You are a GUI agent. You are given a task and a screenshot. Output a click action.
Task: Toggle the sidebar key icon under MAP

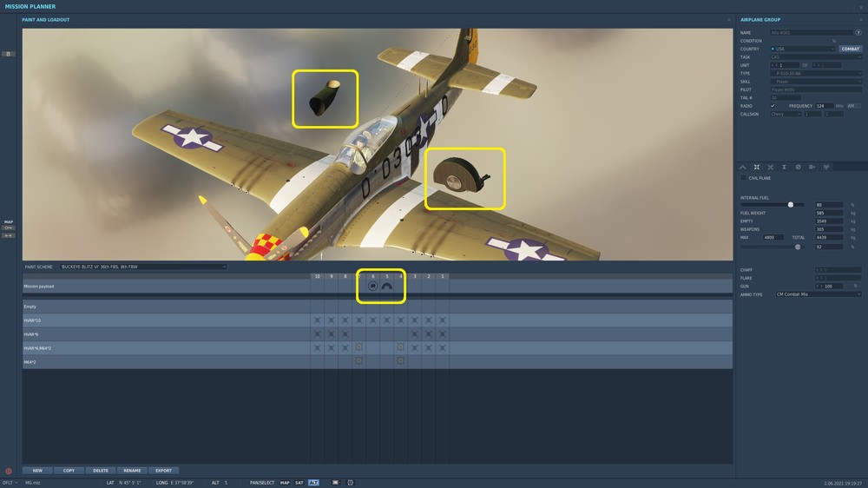coord(9,228)
